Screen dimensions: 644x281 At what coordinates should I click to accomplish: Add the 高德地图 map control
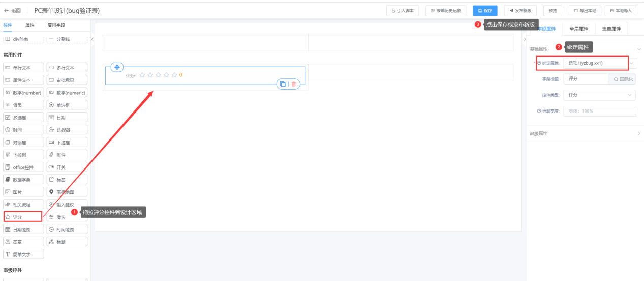67,192
